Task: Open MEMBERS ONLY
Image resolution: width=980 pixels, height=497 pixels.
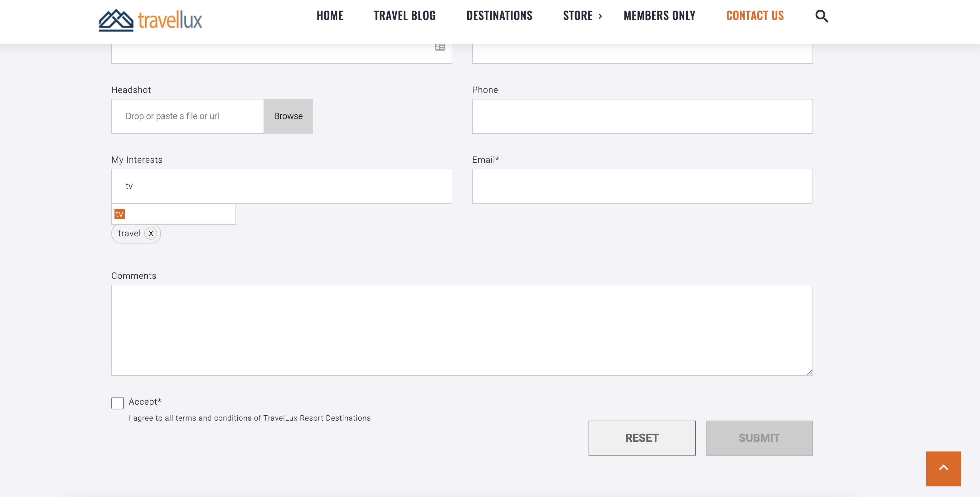Action: pos(659,16)
